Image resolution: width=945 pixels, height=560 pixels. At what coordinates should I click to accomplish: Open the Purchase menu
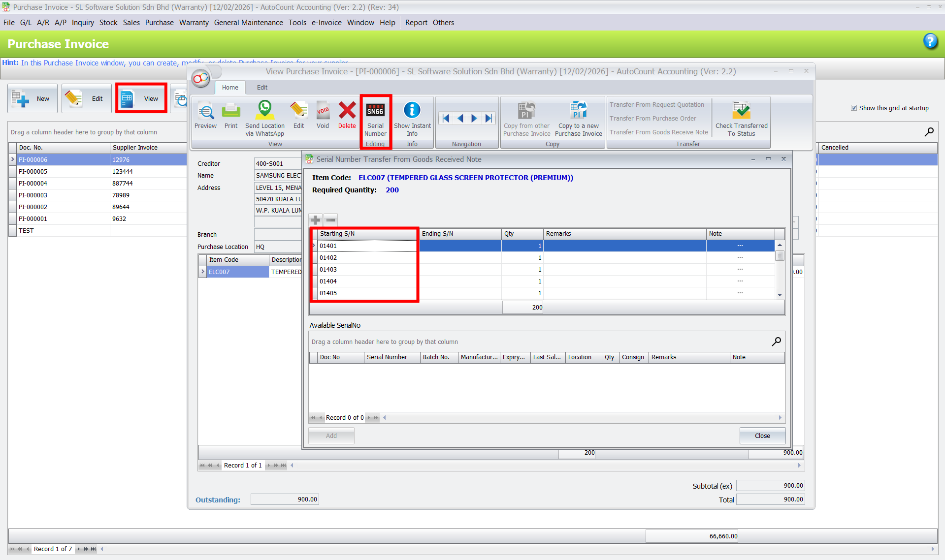tap(159, 23)
